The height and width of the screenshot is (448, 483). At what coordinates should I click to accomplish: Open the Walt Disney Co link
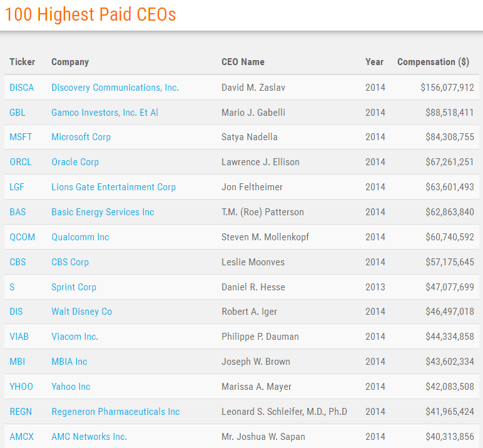(x=81, y=312)
